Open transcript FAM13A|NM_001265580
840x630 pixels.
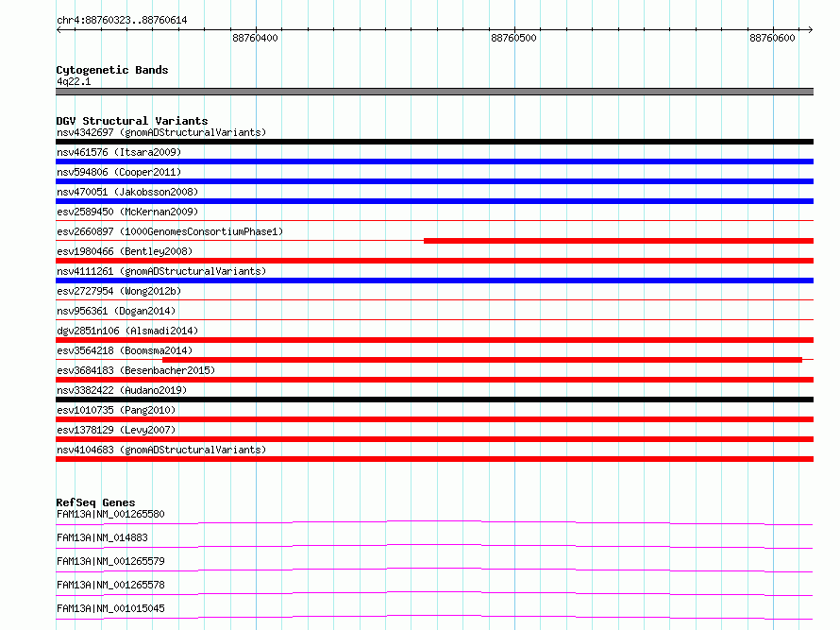click(110, 514)
